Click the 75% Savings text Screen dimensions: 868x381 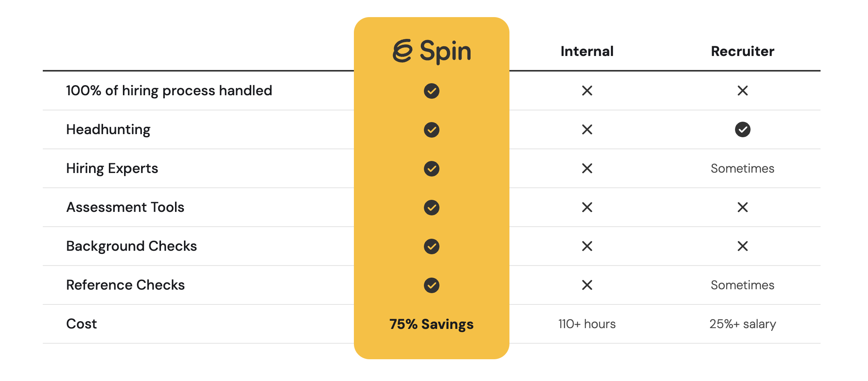click(x=431, y=324)
